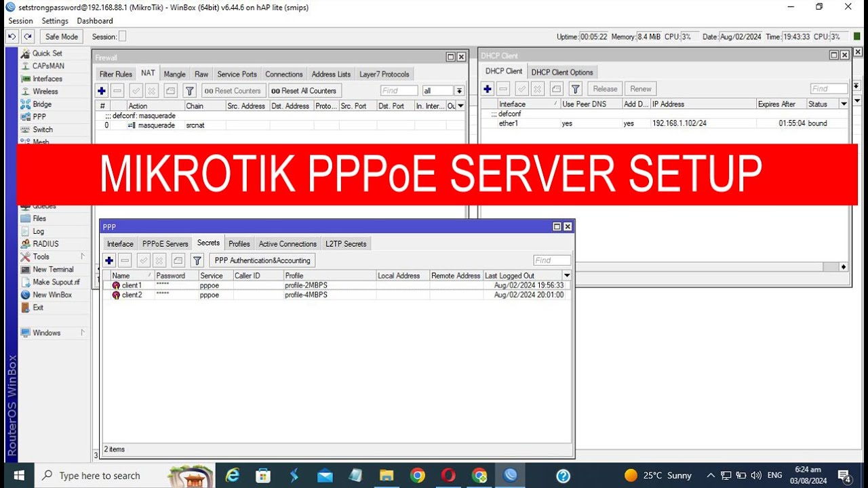Open Chrome from the taskbar
Screen dimensions: 868x488
point(417,476)
